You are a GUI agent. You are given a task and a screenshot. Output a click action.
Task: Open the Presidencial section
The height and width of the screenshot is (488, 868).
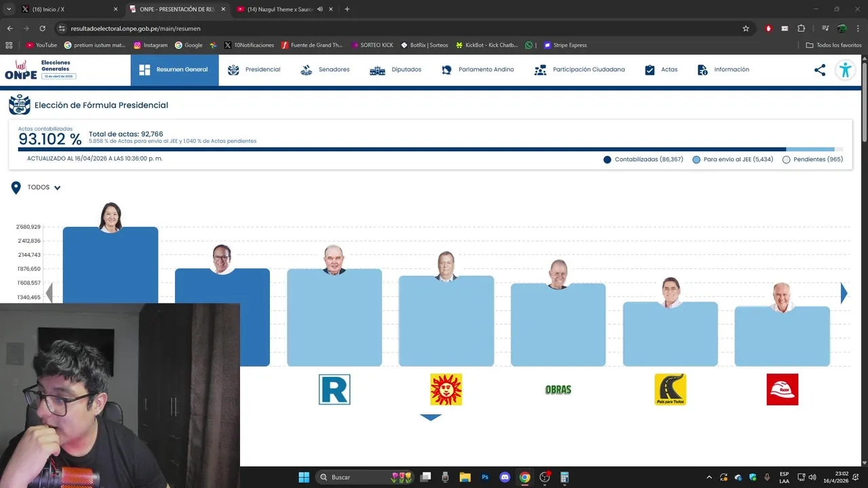pyautogui.click(x=254, y=70)
